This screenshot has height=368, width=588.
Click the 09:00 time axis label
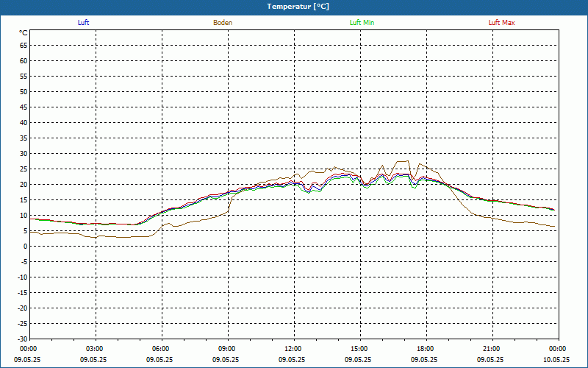coord(228,349)
